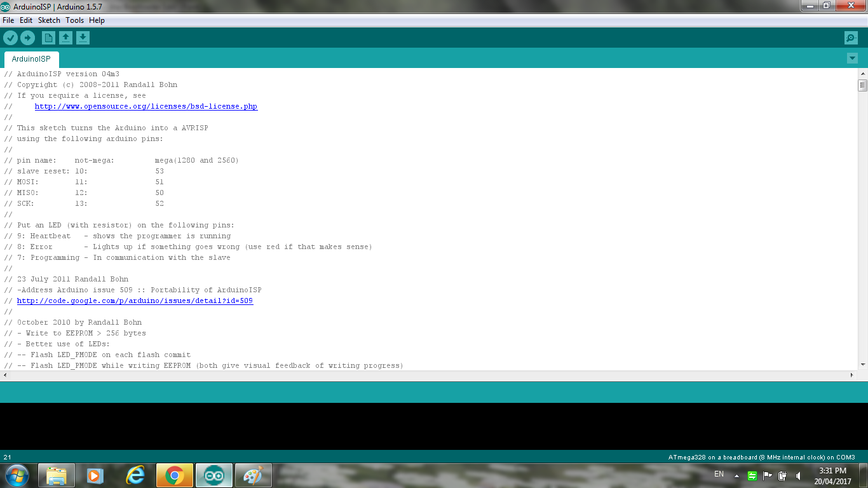Click the 'This sketch turns the Arduino' line
Viewport: 868px width, 488px height.
(106, 128)
